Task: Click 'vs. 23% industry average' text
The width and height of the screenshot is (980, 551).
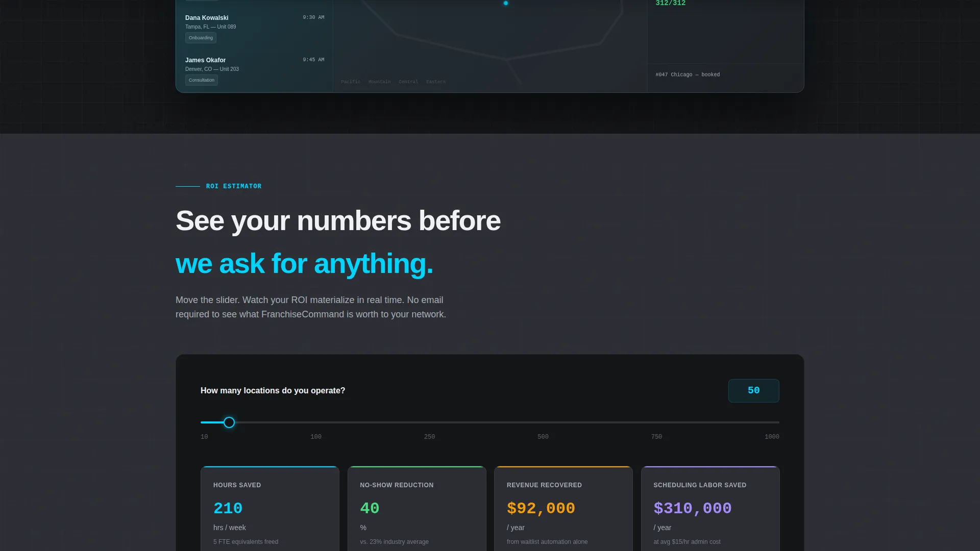Action: point(394,542)
